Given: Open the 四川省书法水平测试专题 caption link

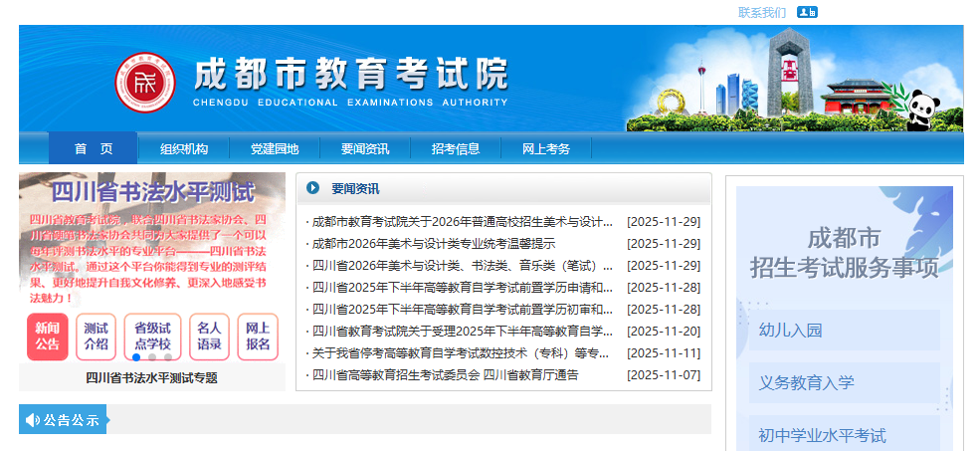Looking at the screenshot, I should (x=152, y=377).
